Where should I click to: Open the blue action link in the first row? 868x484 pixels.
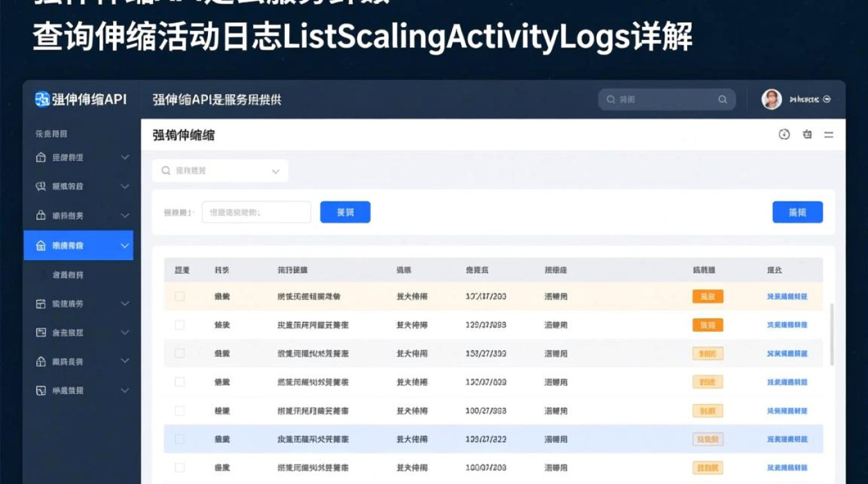click(786, 296)
